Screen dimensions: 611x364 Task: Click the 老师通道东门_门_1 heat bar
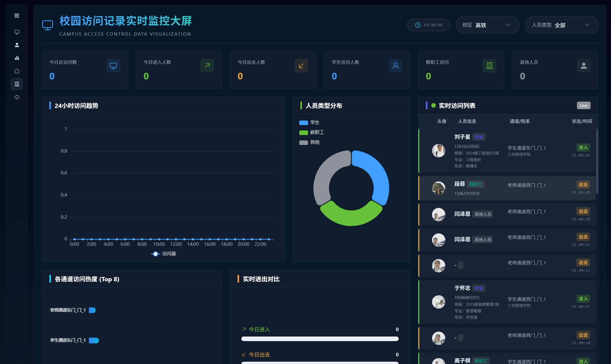tap(92, 310)
